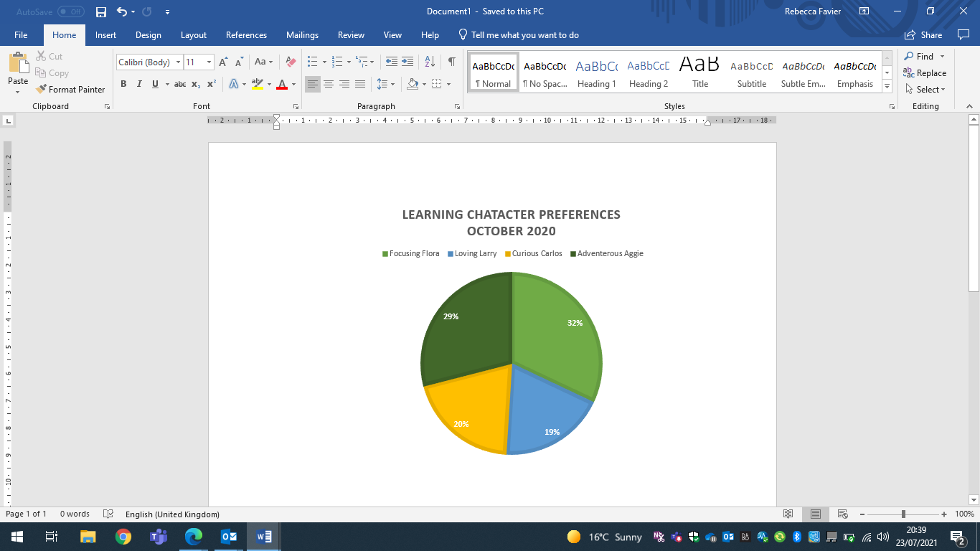Apply Superscript formatting

click(212, 84)
